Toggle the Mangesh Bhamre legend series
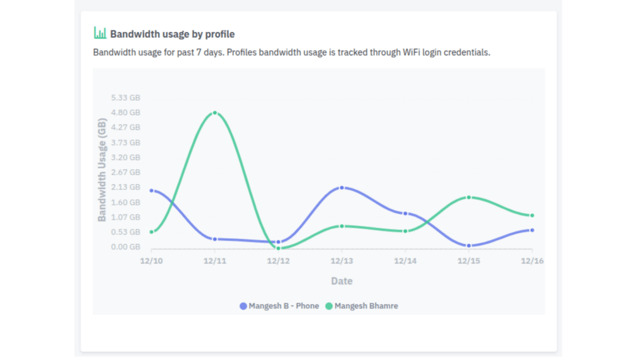 click(x=366, y=306)
